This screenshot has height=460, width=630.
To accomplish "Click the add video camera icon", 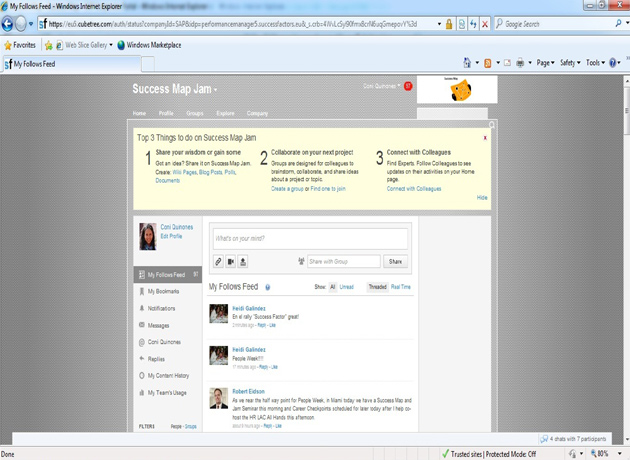I will [231, 262].
